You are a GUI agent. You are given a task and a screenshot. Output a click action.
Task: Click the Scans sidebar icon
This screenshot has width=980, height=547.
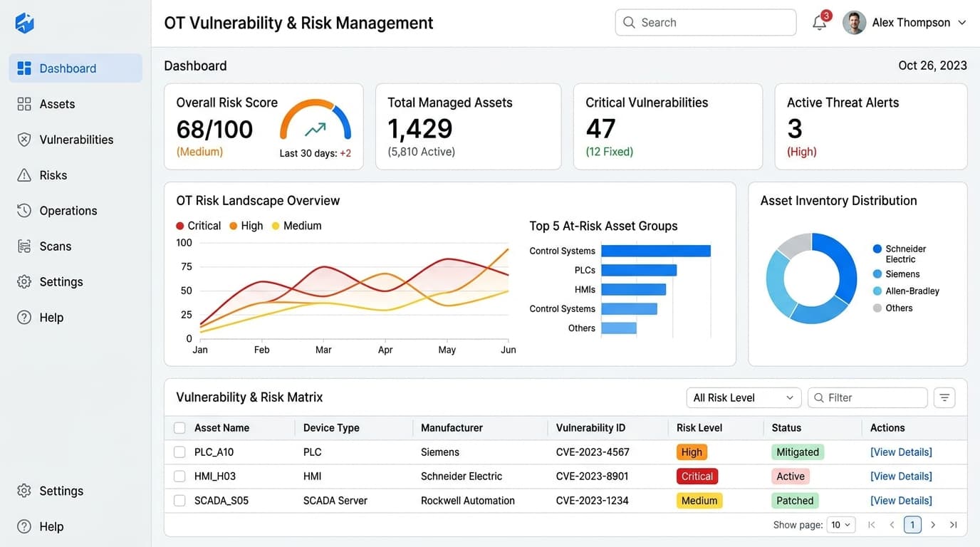coord(24,246)
